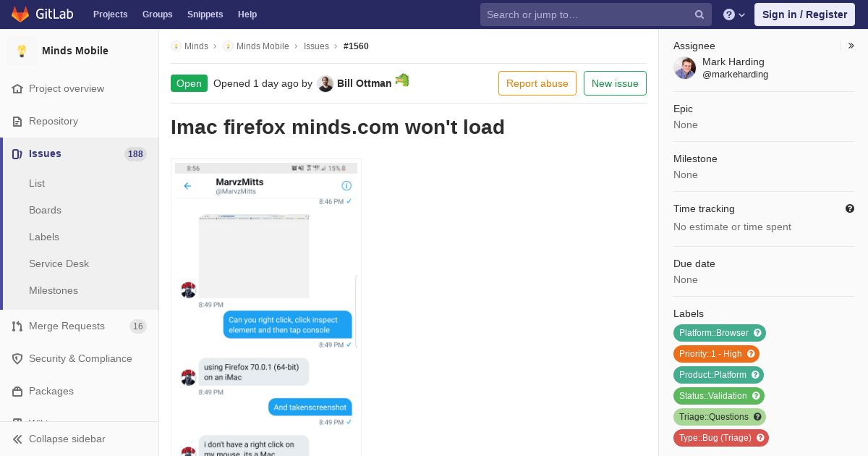Click the Repository file icon

[17, 121]
